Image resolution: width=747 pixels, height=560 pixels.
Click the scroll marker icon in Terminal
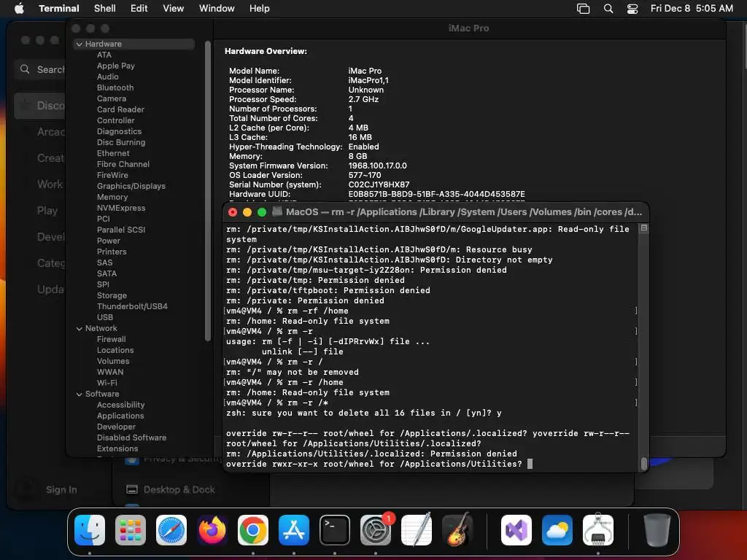pyautogui.click(x=643, y=228)
